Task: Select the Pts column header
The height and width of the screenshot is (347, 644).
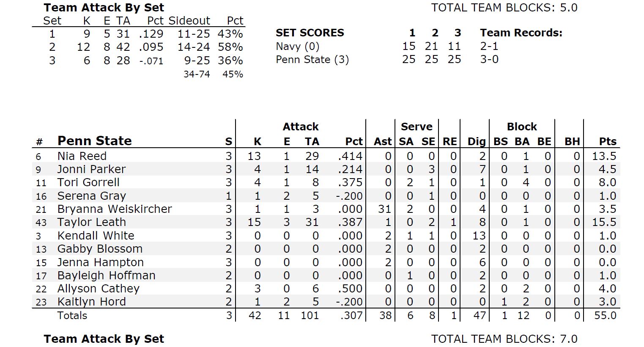Action: (608, 142)
